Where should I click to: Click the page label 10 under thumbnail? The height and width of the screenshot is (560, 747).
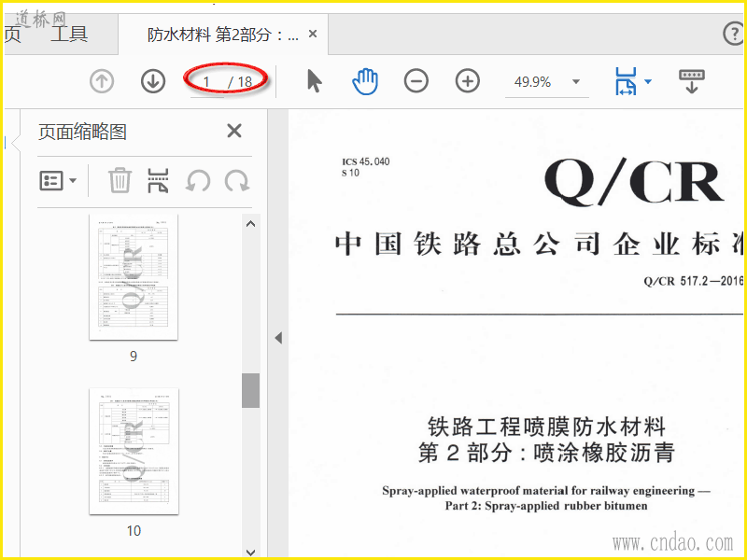pos(134,530)
